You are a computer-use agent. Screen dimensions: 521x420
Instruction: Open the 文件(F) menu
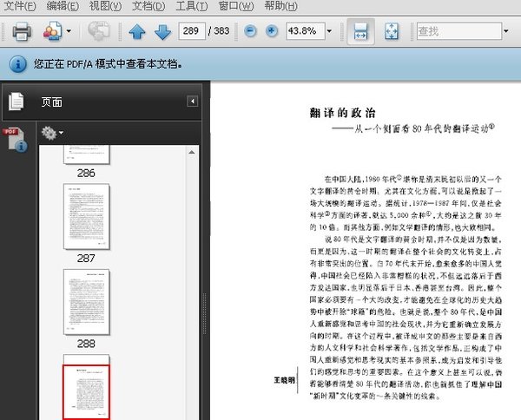[21, 6]
